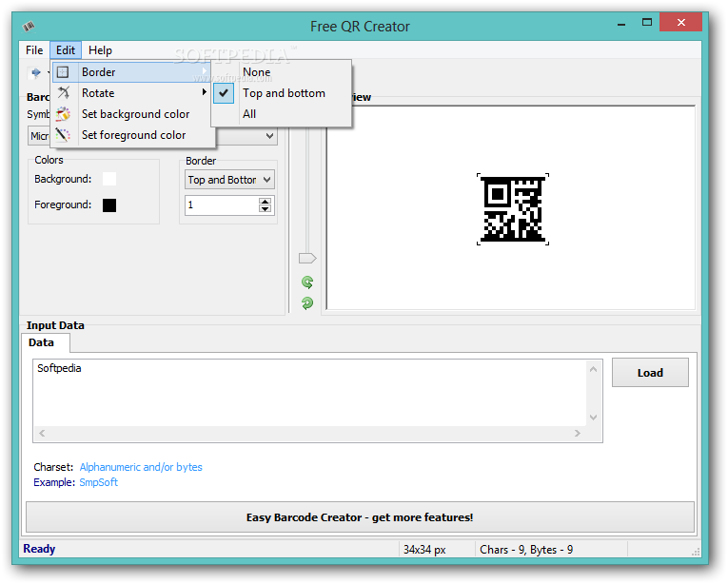Increase border width with up arrow

pos(266,201)
